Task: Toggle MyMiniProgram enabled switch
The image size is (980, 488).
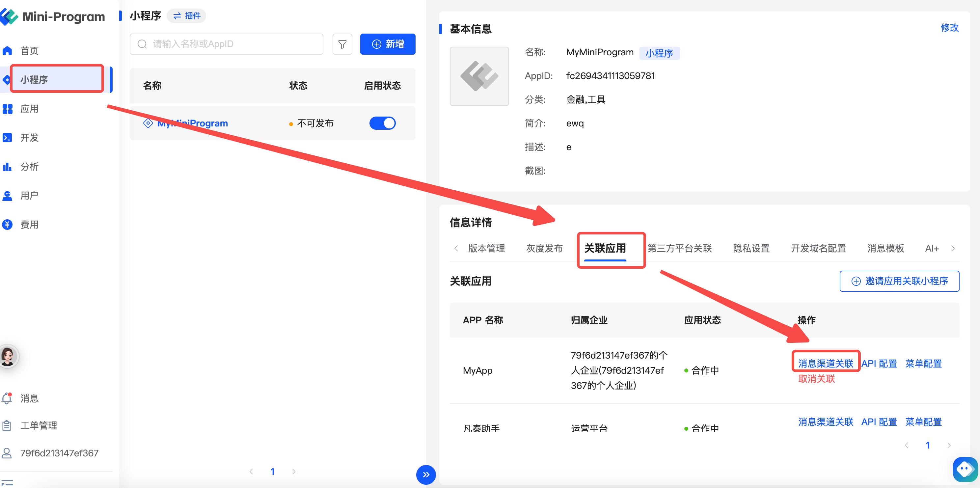Action: pyautogui.click(x=382, y=123)
